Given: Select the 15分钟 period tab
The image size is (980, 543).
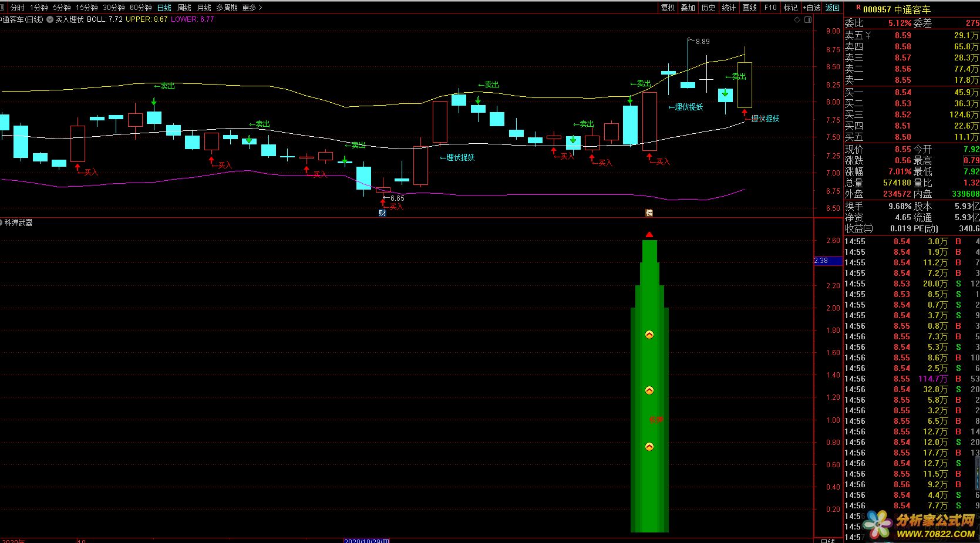Looking at the screenshot, I should pyautogui.click(x=87, y=8).
